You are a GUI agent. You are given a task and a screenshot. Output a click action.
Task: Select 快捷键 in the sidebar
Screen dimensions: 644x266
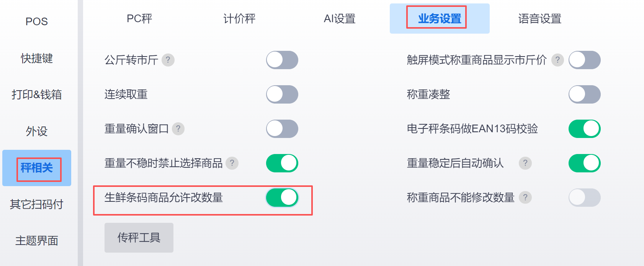(x=37, y=58)
